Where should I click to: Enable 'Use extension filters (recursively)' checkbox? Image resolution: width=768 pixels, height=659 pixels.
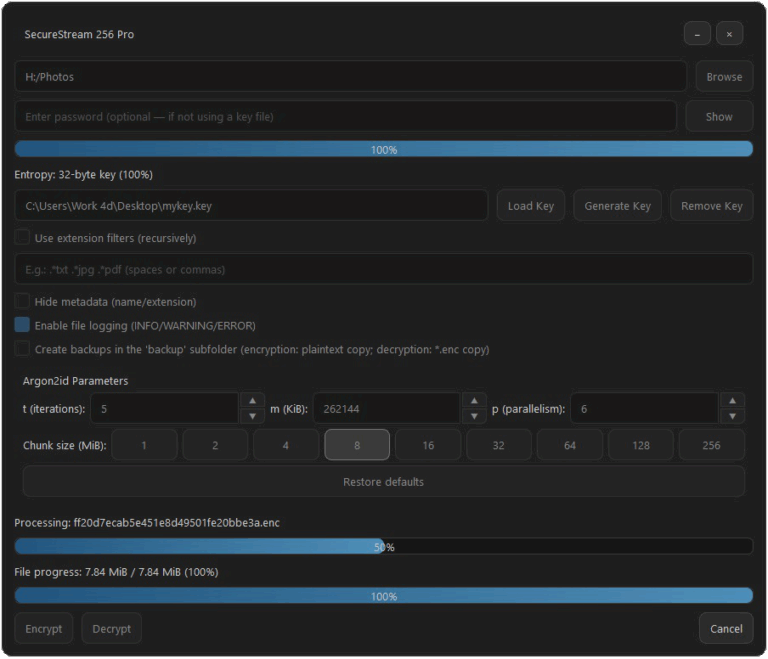pos(22,238)
